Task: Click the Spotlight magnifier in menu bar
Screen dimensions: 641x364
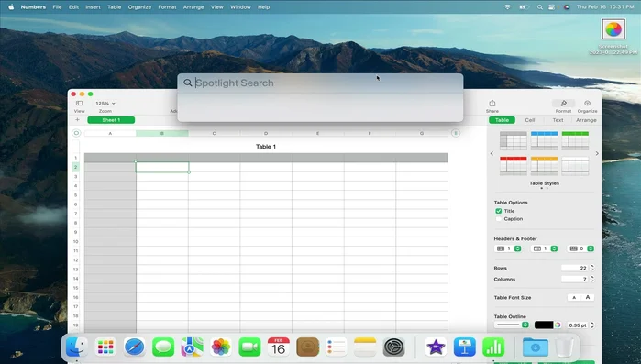Action: 539,7
